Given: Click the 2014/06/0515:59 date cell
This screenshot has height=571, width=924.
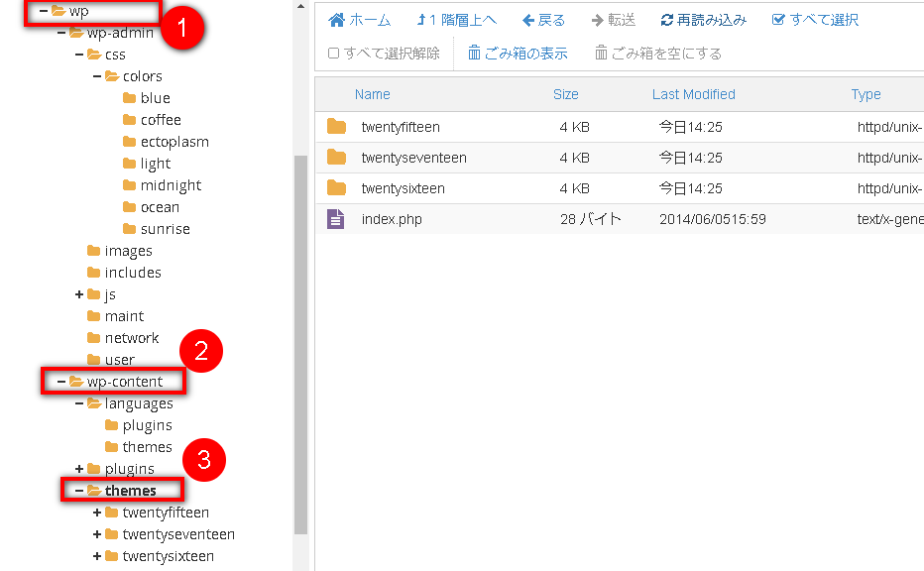Looking at the screenshot, I should (713, 219).
